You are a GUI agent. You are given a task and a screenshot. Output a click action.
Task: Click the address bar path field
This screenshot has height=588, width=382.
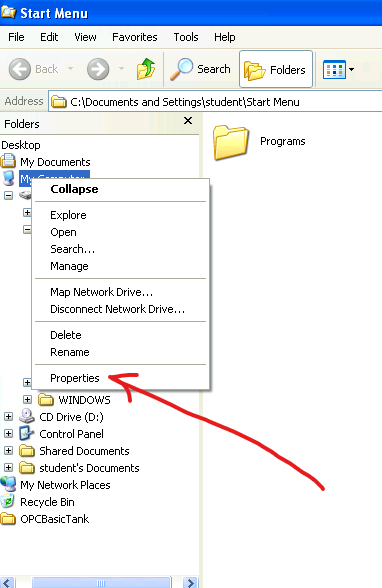tap(215, 102)
